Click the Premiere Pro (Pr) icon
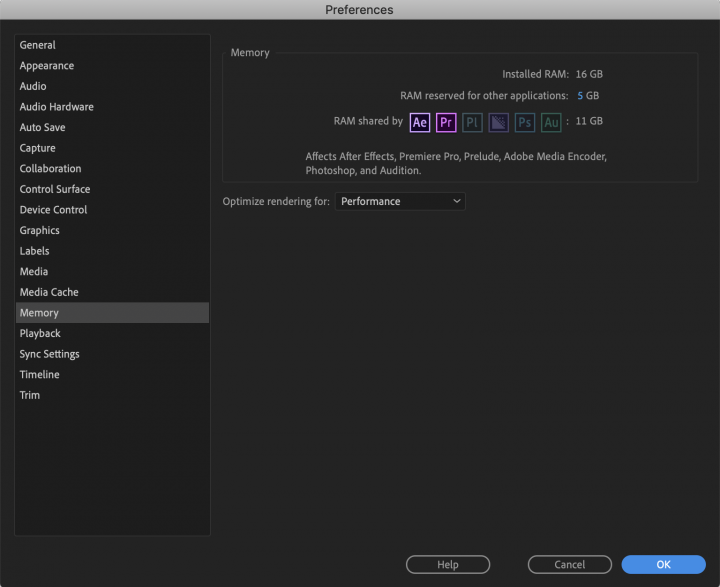The height and width of the screenshot is (587, 720). click(446, 122)
